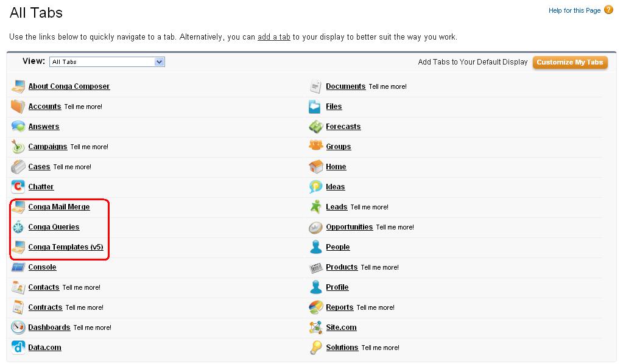Click the Solutions lightbulb icon

pos(316,348)
